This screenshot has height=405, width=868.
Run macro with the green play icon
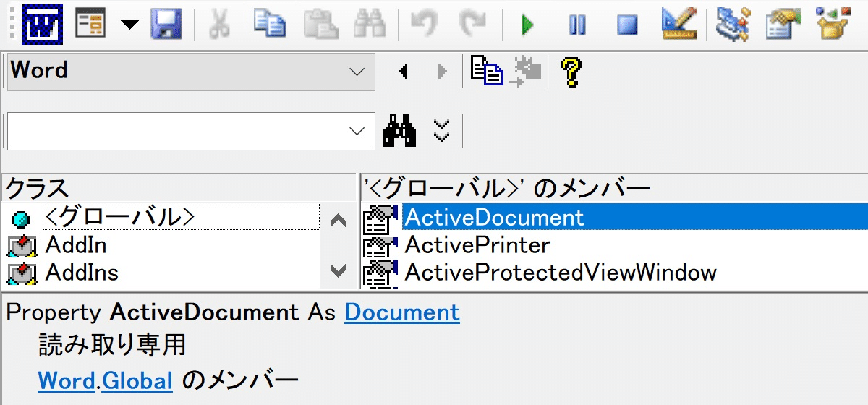(527, 25)
